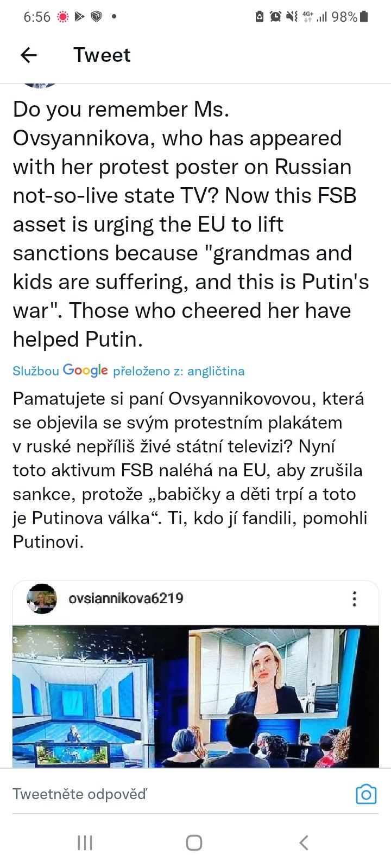Tap the shield icon in status bar
Viewport: 391px width, 868px height.
point(97,17)
